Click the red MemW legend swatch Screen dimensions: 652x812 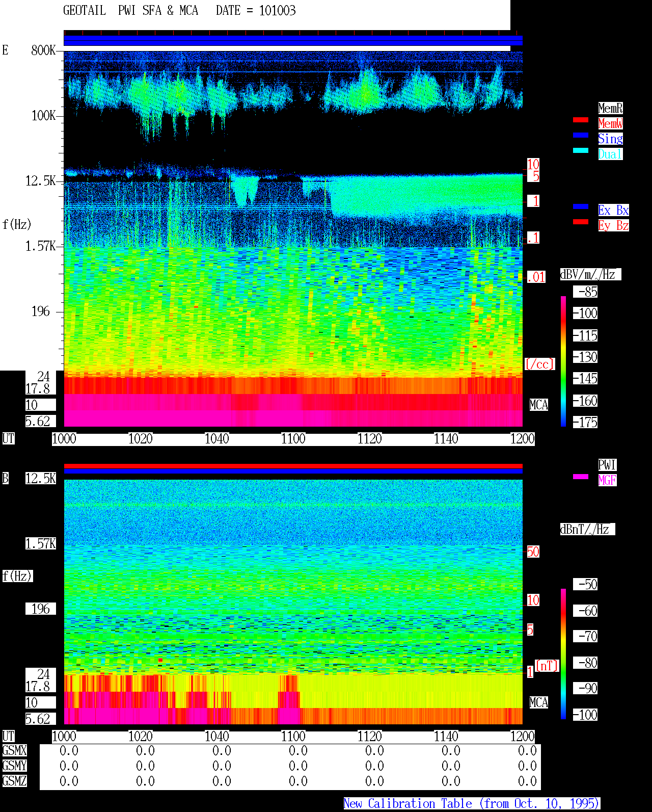[x=581, y=120]
